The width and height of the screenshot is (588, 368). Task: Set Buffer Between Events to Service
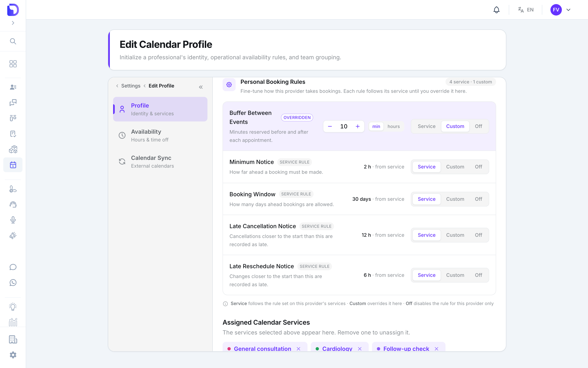point(427,126)
